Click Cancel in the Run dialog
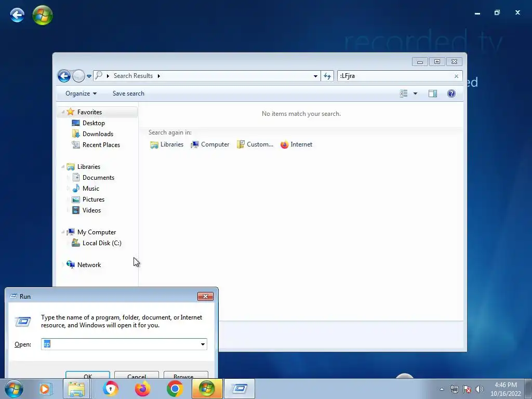The width and height of the screenshot is (532, 399). 137,376
